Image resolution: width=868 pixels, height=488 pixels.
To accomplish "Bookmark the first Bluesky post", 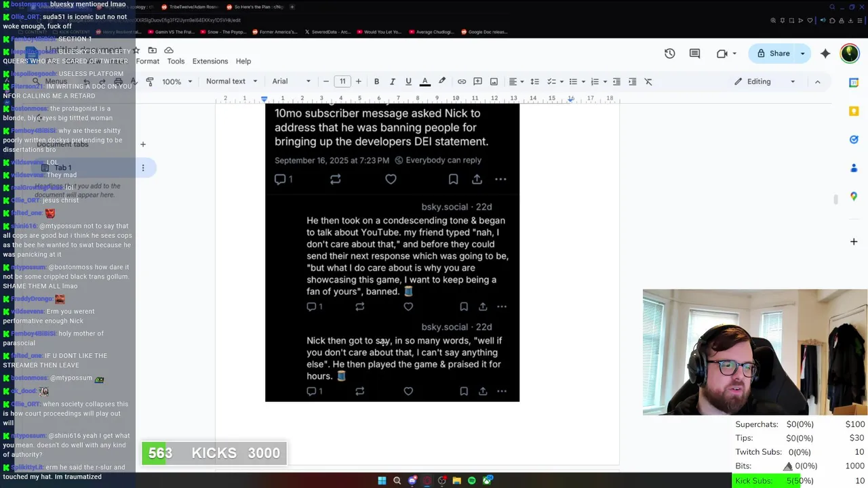I will (453, 179).
